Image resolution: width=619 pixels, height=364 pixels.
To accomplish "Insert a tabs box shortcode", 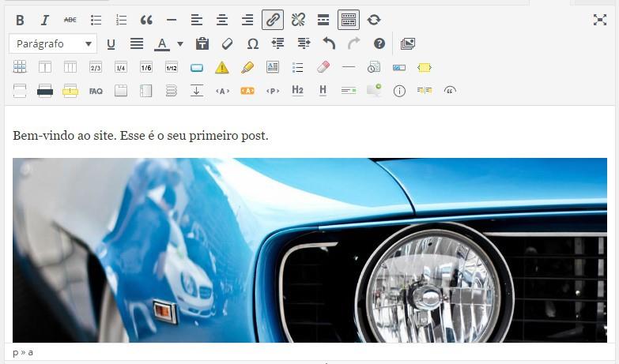I will click(121, 91).
